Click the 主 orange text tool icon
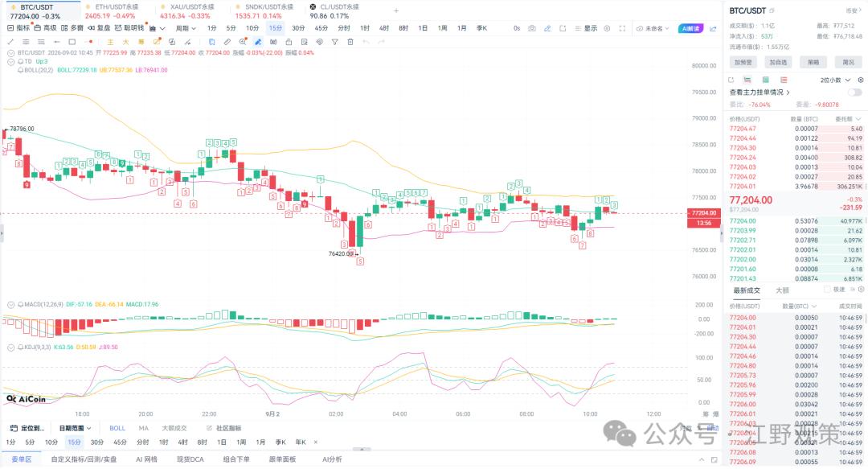 111,42
